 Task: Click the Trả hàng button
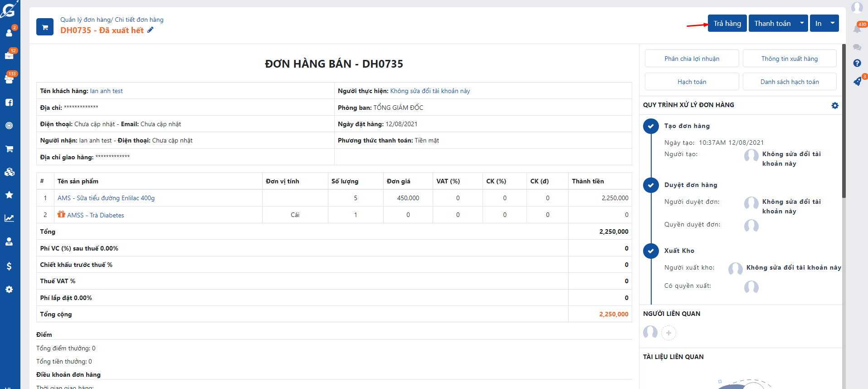click(x=727, y=23)
